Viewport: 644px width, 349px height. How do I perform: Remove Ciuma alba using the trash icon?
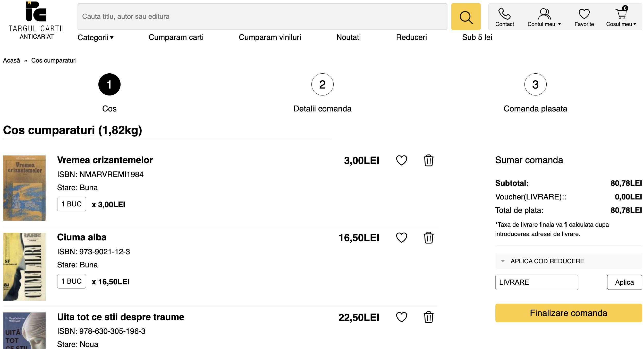pos(428,238)
